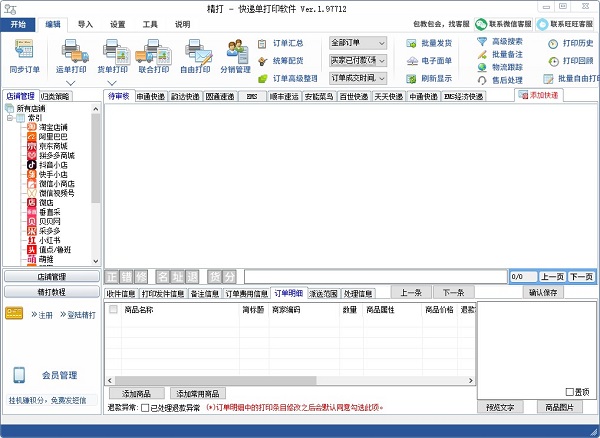Open 打印回顾 print review
Screen dimensions: 600x438
[571, 61]
